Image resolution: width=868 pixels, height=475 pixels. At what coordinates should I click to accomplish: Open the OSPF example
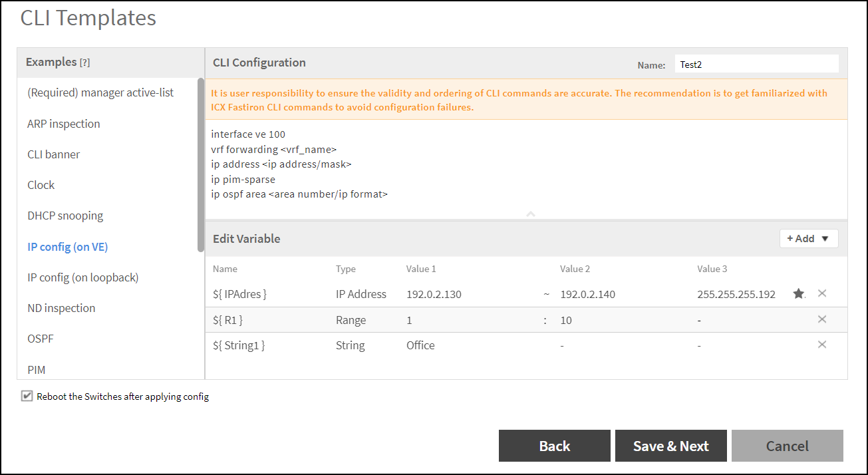coord(41,339)
